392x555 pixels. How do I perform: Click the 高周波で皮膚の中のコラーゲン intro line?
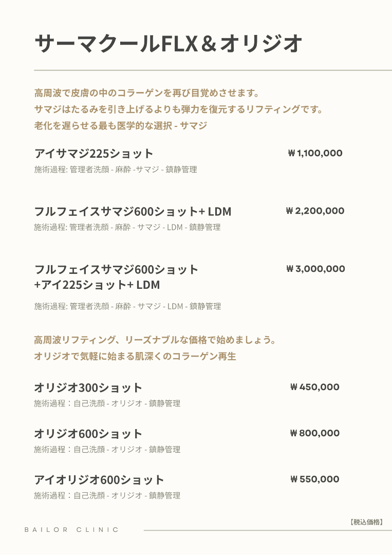(146, 94)
